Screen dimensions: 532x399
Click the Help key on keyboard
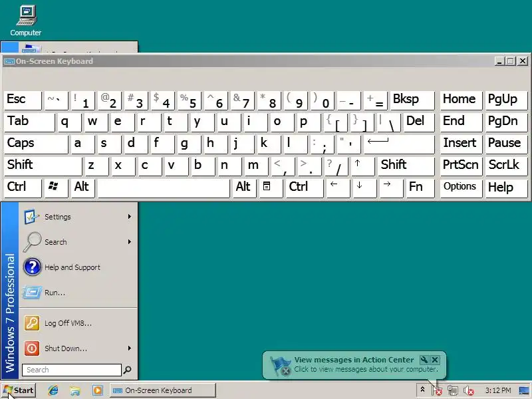point(506,188)
